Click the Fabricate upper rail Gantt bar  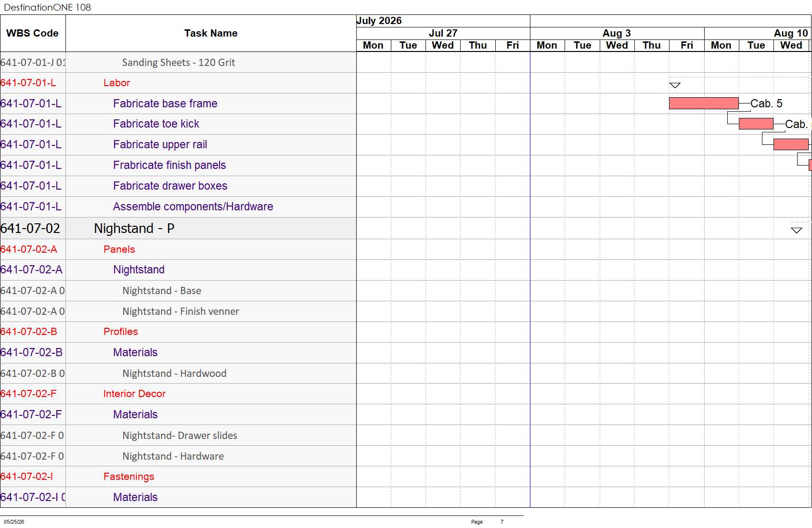(791, 144)
